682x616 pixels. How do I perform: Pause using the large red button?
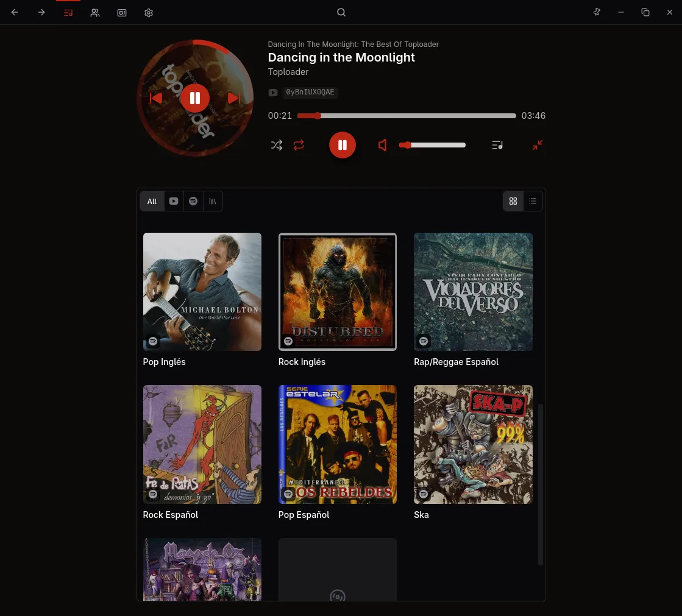[x=343, y=145]
